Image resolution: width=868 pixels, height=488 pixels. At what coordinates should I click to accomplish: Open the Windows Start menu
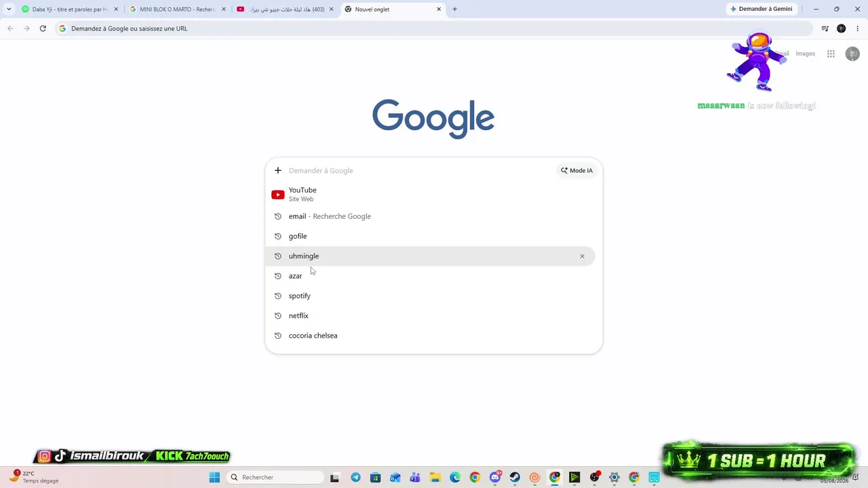pos(214,477)
